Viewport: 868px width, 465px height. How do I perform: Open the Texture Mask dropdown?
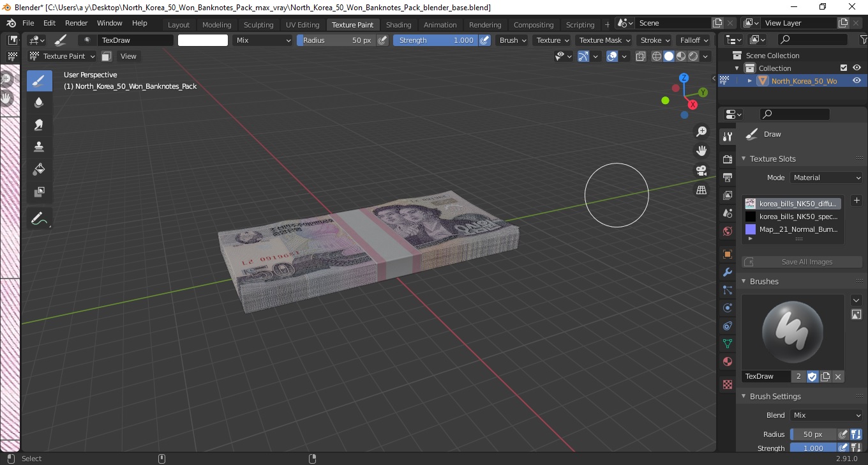(604, 40)
